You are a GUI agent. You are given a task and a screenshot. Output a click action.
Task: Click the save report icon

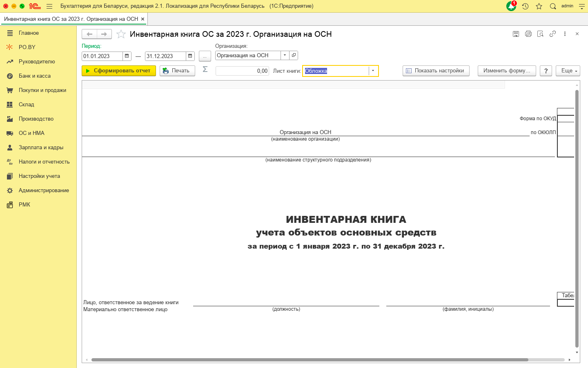click(x=516, y=34)
